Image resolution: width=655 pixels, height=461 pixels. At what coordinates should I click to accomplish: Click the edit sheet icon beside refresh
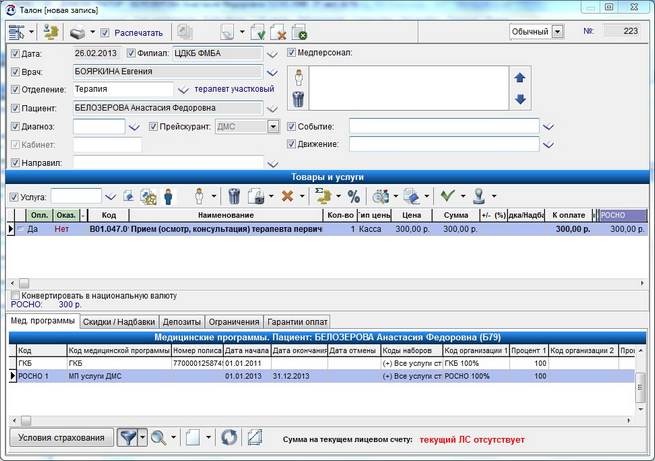[x=254, y=437]
